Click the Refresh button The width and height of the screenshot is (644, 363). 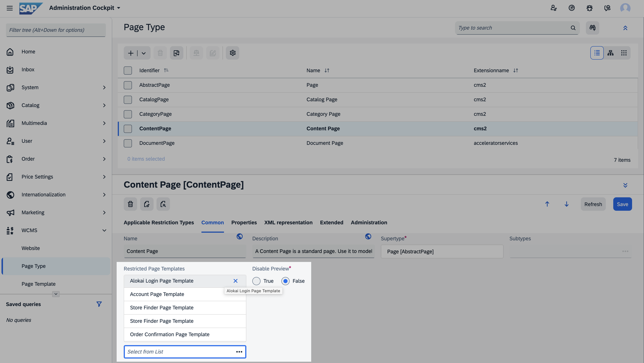click(x=593, y=204)
